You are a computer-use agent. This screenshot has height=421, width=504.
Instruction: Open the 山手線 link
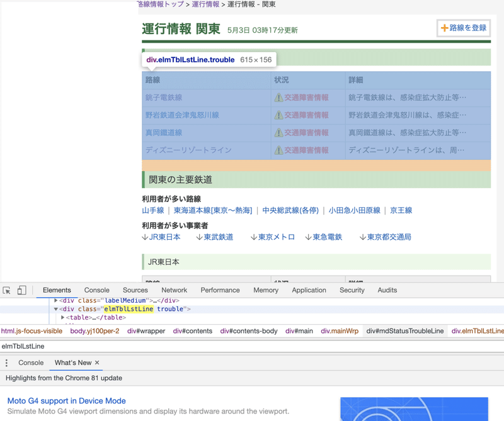tap(153, 211)
